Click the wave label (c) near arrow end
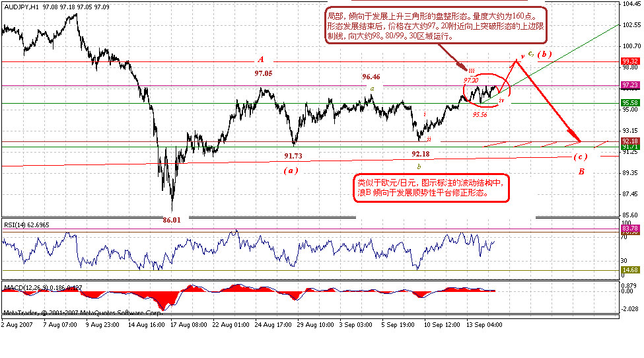The width and height of the screenshot is (644, 358). point(581,157)
